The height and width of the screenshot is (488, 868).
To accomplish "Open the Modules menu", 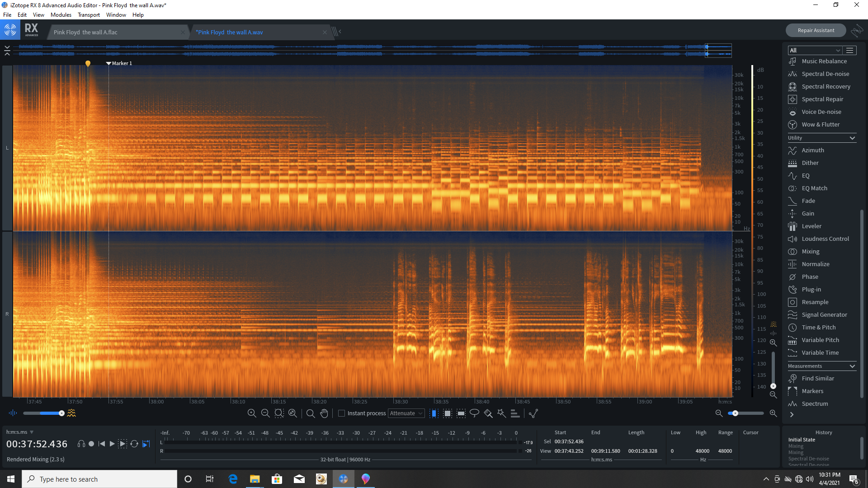I will (x=61, y=15).
